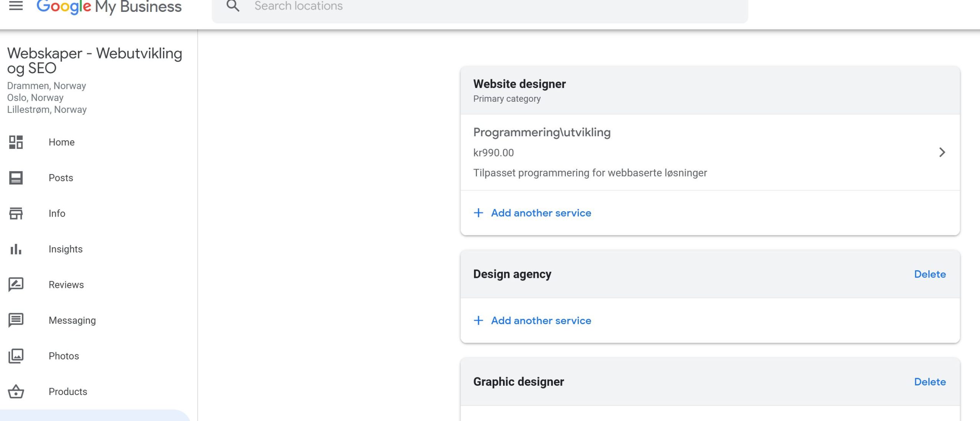The width and height of the screenshot is (980, 421).
Task: Delete the Design agency category
Action: click(929, 274)
